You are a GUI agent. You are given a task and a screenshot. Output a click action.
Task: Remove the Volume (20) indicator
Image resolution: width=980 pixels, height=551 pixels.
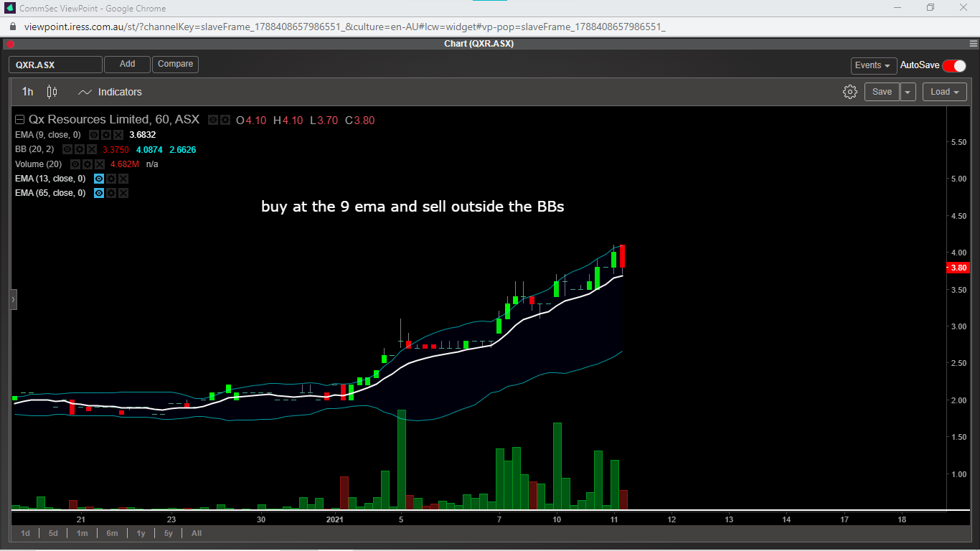click(100, 164)
